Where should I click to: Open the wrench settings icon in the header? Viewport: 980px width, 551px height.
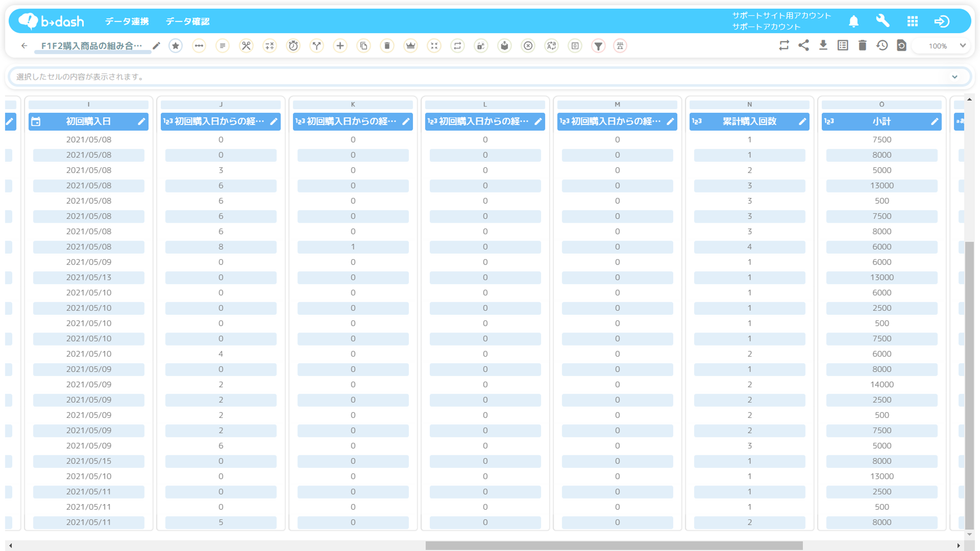[x=883, y=21]
